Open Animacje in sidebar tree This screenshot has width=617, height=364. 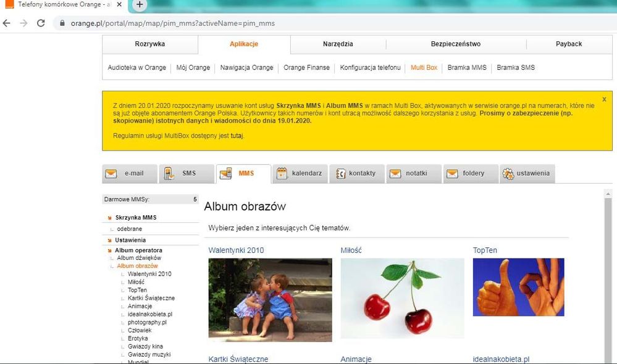[x=140, y=306]
